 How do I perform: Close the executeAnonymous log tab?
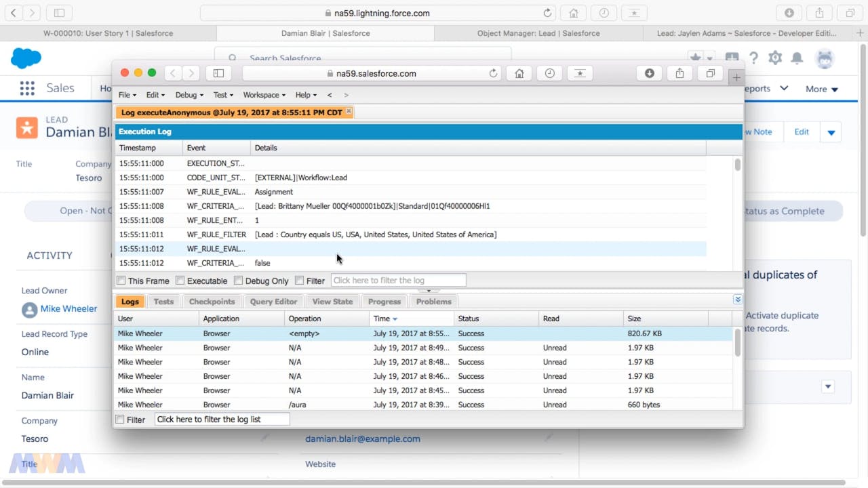point(349,110)
